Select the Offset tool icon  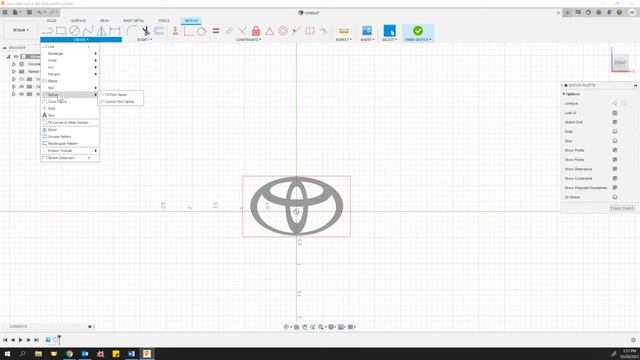159,31
